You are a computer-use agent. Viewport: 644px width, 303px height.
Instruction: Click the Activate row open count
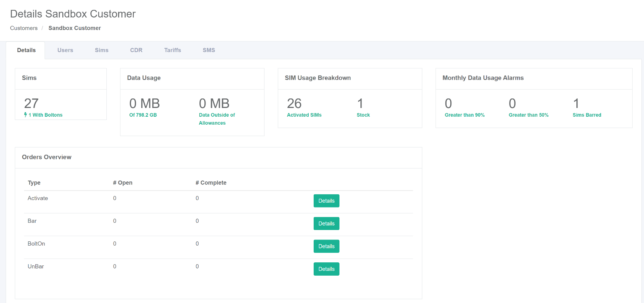115,198
